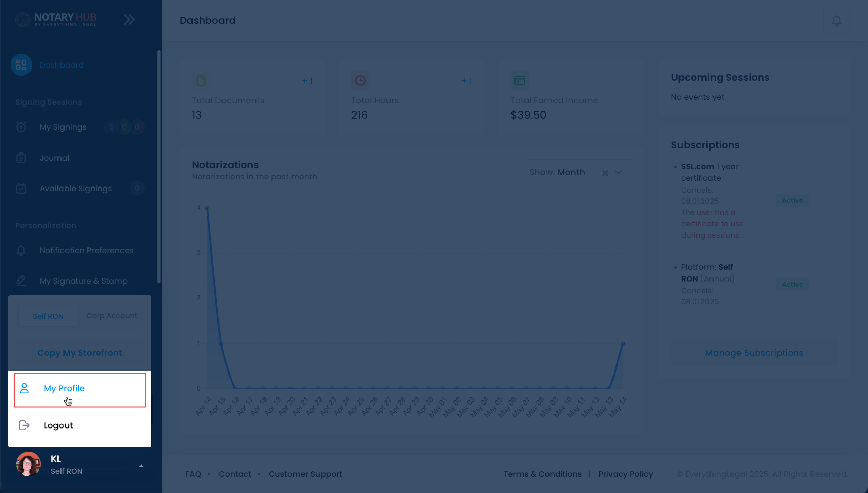868x493 pixels.
Task: Click the Journal clipboard icon
Action: (x=21, y=158)
